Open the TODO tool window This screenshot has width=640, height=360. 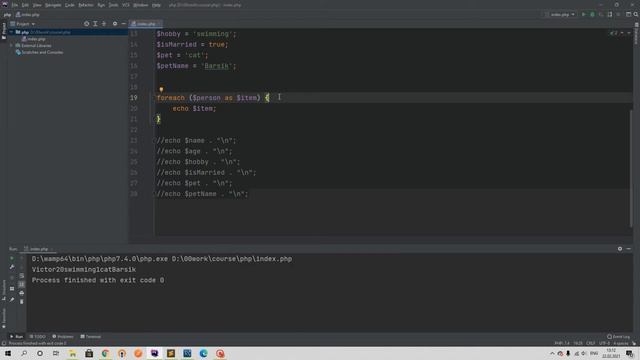(38, 336)
